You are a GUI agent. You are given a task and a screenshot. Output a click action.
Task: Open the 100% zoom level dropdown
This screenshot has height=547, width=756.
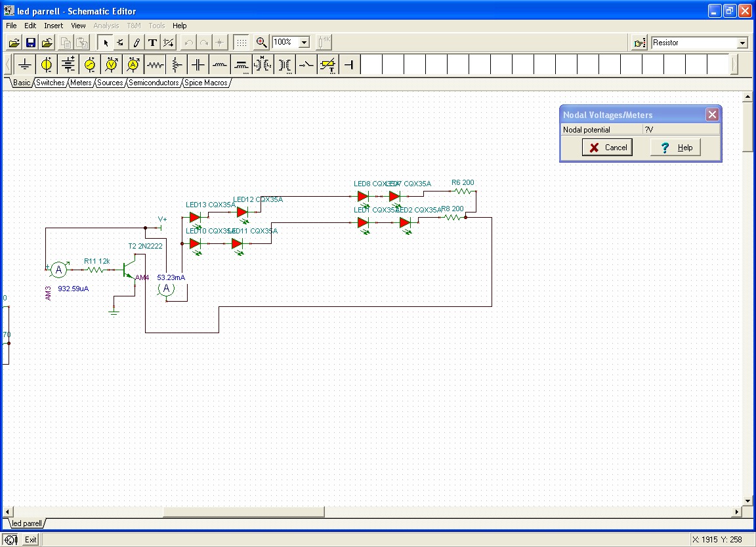point(304,43)
